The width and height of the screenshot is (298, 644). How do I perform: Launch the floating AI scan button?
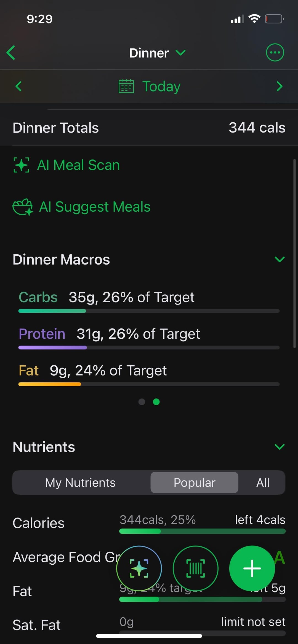pyautogui.click(x=139, y=568)
